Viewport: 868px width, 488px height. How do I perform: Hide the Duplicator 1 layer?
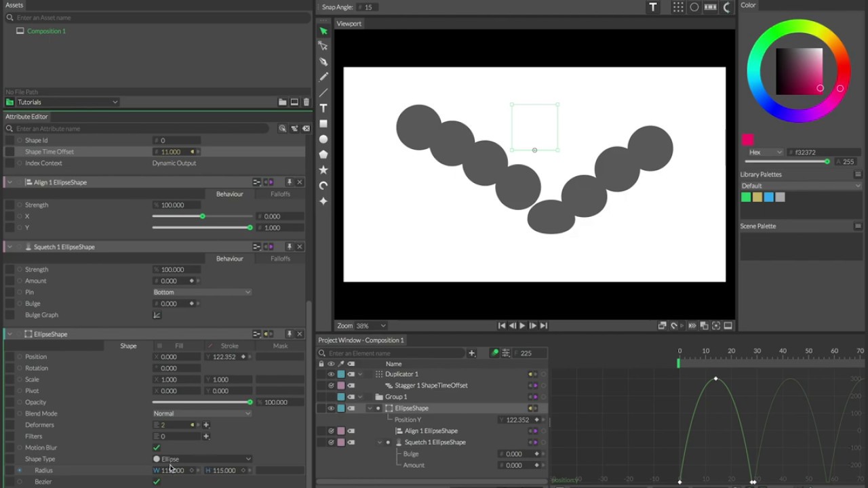[331, 374]
